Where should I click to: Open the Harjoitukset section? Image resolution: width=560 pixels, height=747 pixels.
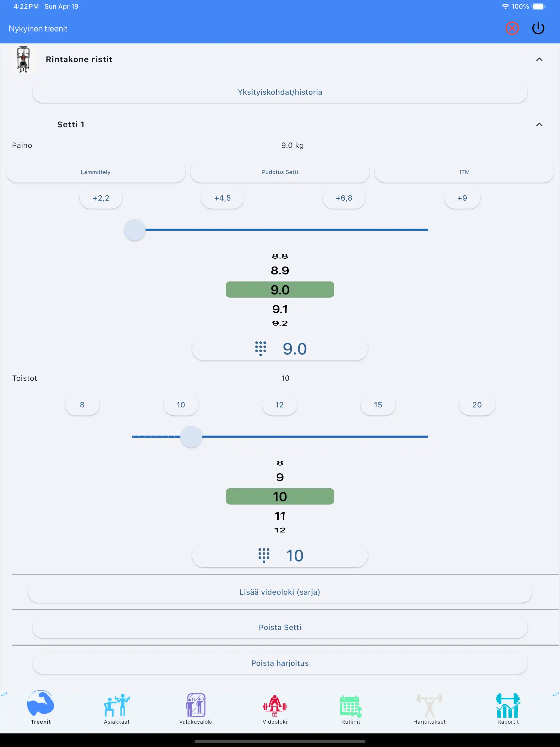[429, 707]
